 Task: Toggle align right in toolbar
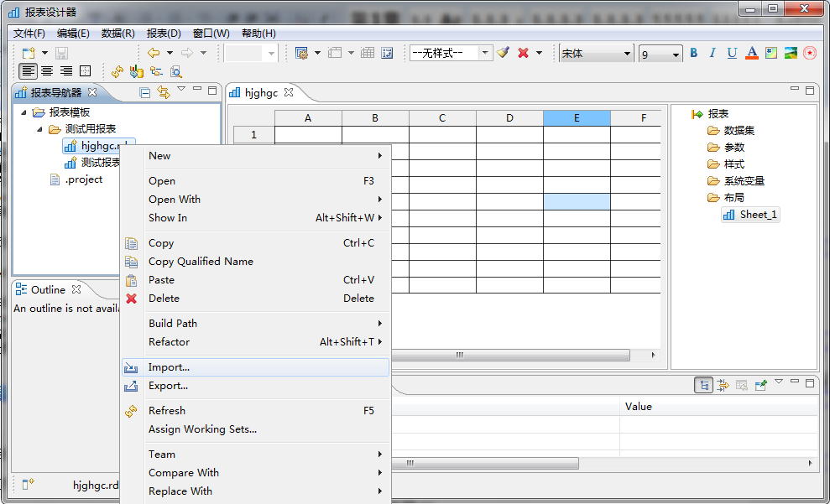point(66,71)
